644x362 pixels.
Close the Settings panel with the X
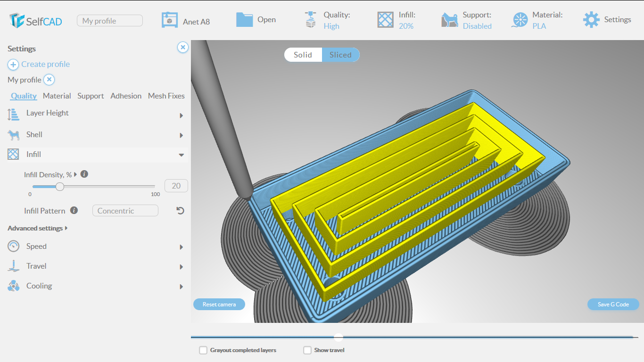pos(183,47)
